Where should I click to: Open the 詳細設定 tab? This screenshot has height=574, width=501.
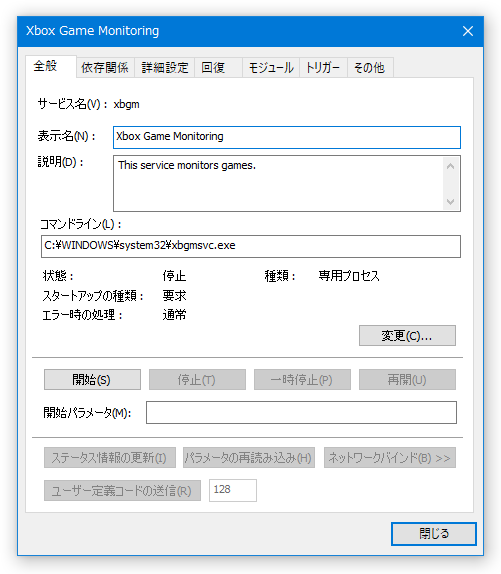(x=165, y=68)
